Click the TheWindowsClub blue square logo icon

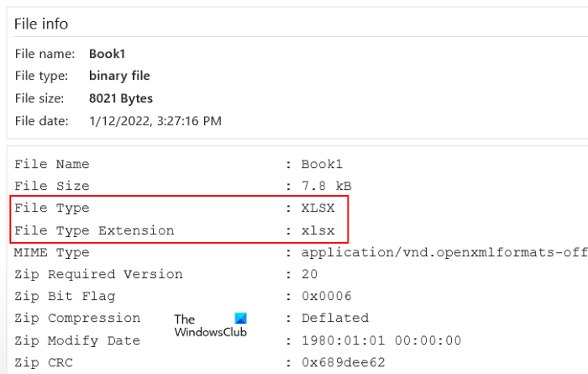(x=241, y=319)
